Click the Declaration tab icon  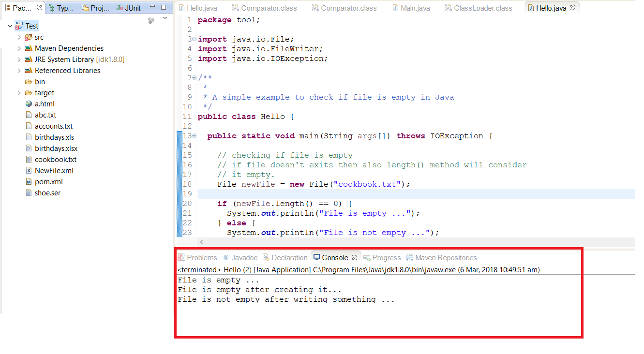pyautogui.click(x=266, y=257)
